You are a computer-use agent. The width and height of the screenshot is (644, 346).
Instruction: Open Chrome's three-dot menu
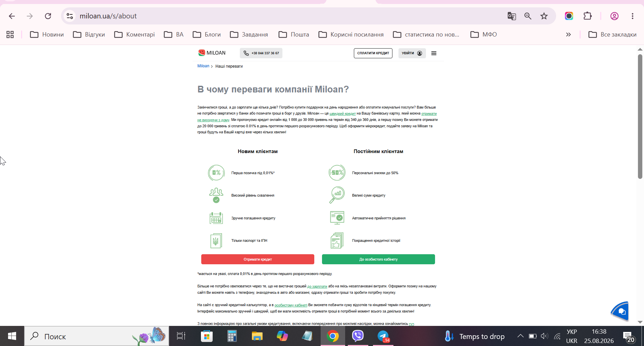[x=633, y=16]
